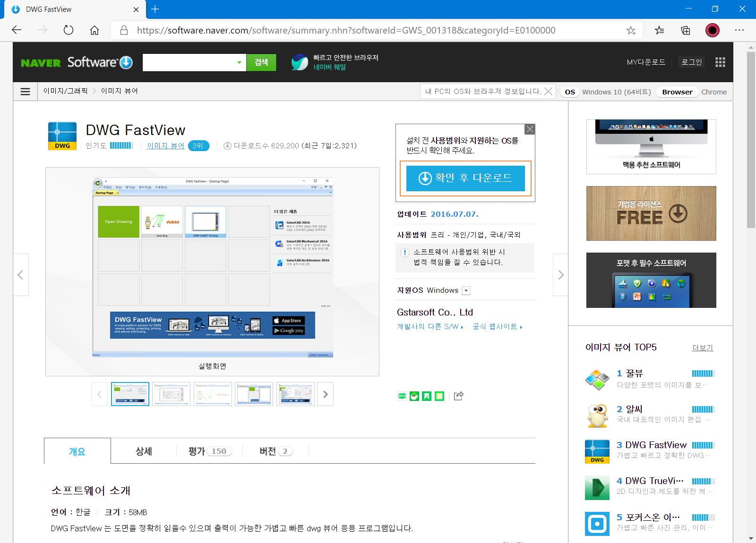Click in the software search field
The height and width of the screenshot is (543, 756).
pos(189,62)
